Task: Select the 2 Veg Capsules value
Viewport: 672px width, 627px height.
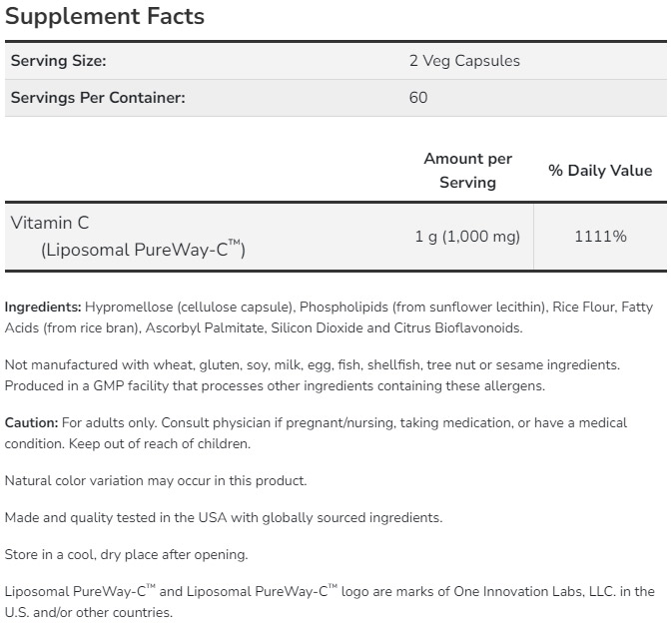Action: coord(464,61)
